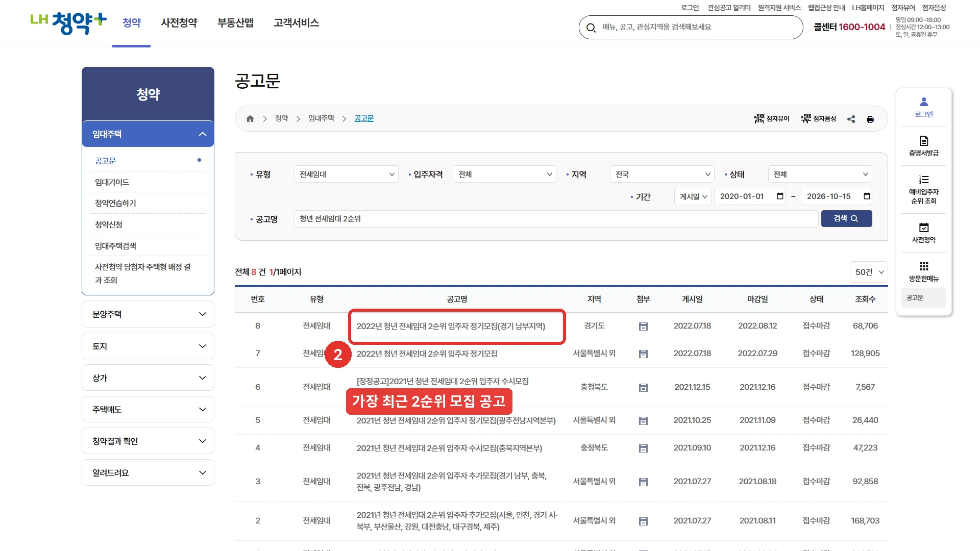
Task: Click the share icon in breadcrumb bar
Action: [851, 119]
